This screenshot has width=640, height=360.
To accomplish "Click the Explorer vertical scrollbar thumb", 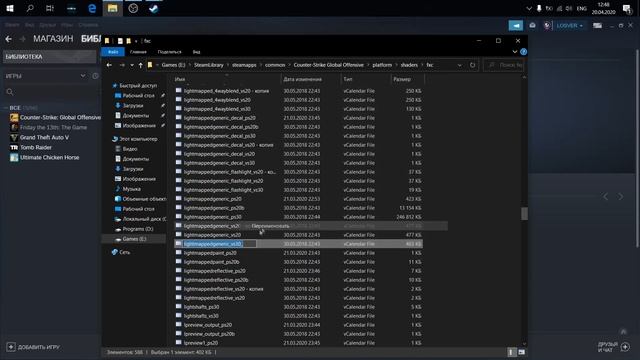I will pos(524,213).
